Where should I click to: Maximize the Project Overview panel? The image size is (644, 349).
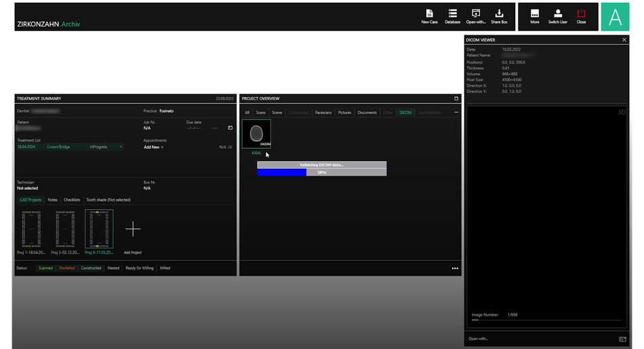tap(456, 98)
